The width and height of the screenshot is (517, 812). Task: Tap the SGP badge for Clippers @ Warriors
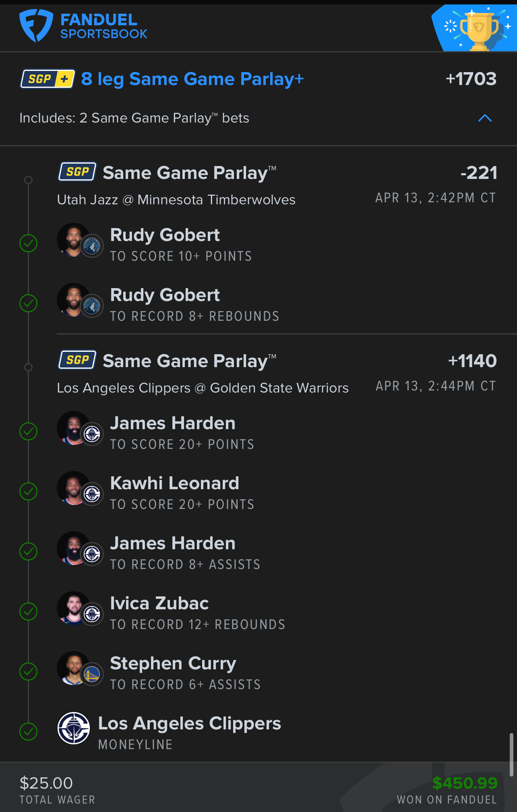(x=78, y=360)
